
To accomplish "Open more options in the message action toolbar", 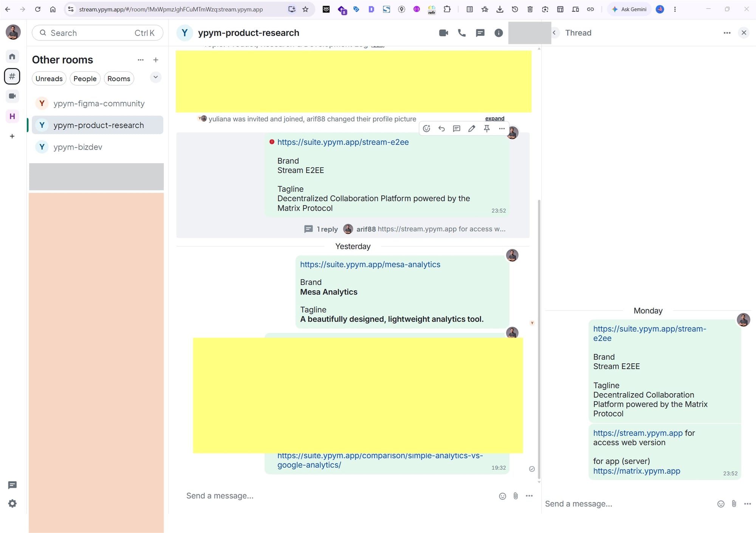I will tap(502, 128).
